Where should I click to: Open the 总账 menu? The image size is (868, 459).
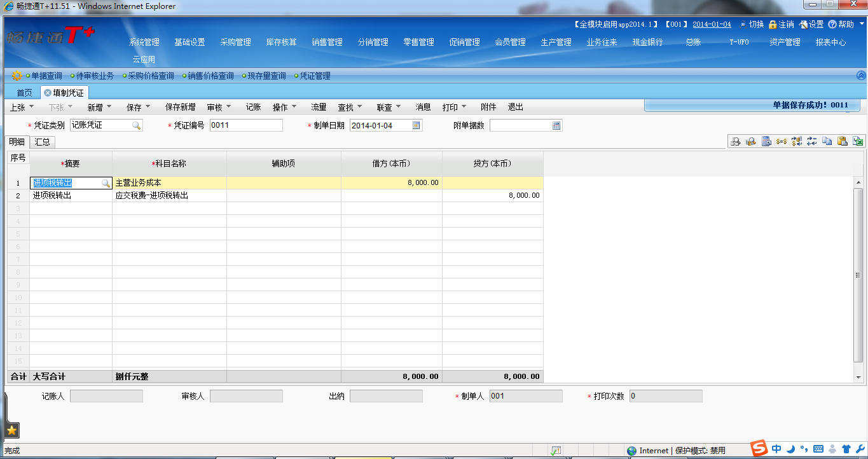(x=693, y=42)
